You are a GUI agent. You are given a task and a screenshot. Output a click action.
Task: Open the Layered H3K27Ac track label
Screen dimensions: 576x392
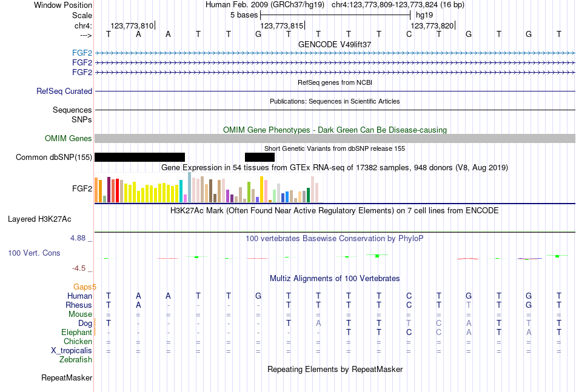[x=39, y=219]
